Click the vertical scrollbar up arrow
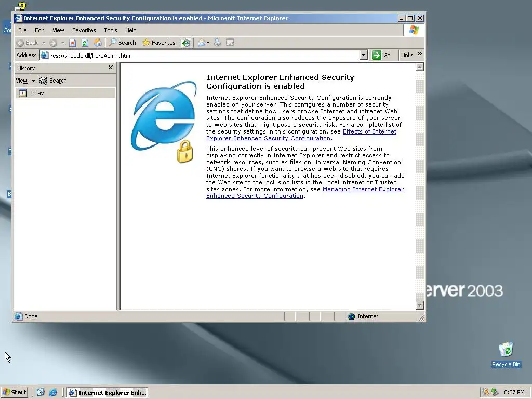Image resolution: width=532 pixels, height=399 pixels. coord(420,67)
